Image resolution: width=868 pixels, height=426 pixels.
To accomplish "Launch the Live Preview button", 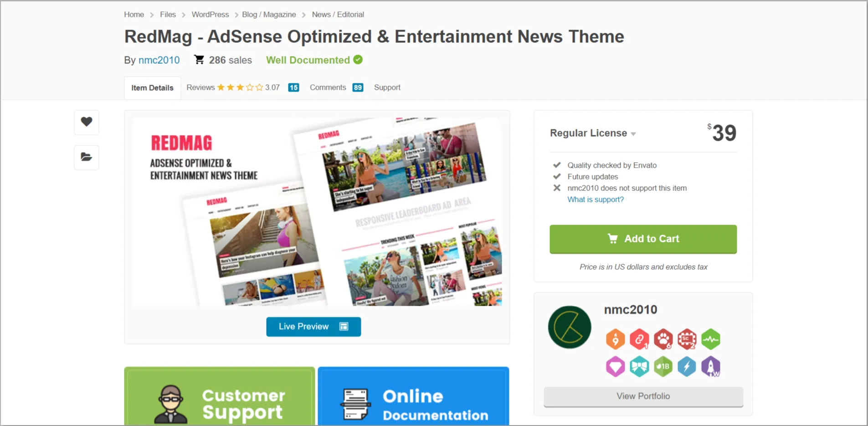I will click(x=313, y=327).
